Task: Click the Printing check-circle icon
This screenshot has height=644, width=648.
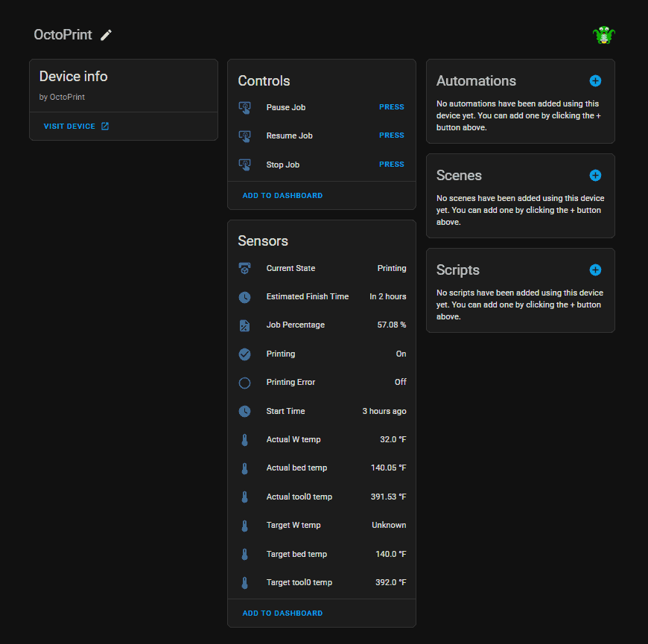Action: point(244,354)
